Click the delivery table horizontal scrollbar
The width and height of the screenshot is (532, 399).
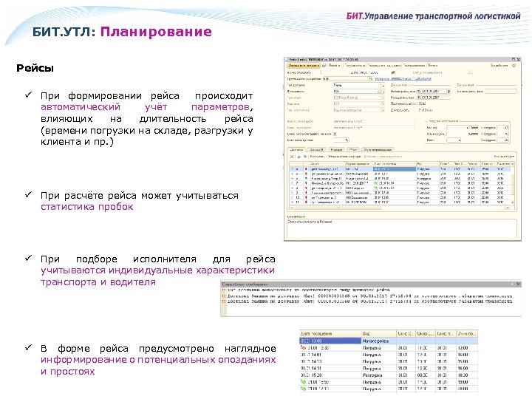click(x=398, y=208)
